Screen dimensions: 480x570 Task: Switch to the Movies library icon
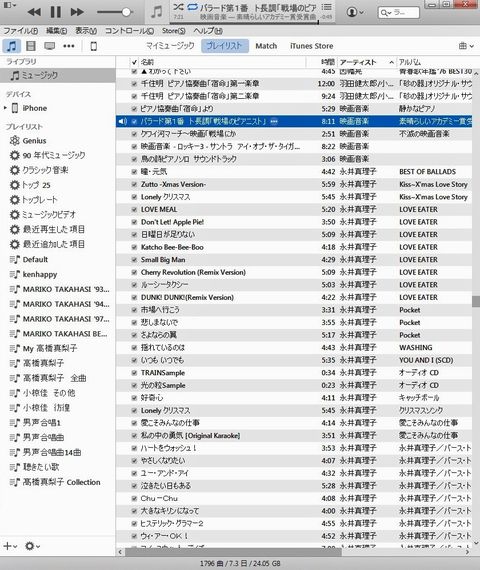coord(31,46)
